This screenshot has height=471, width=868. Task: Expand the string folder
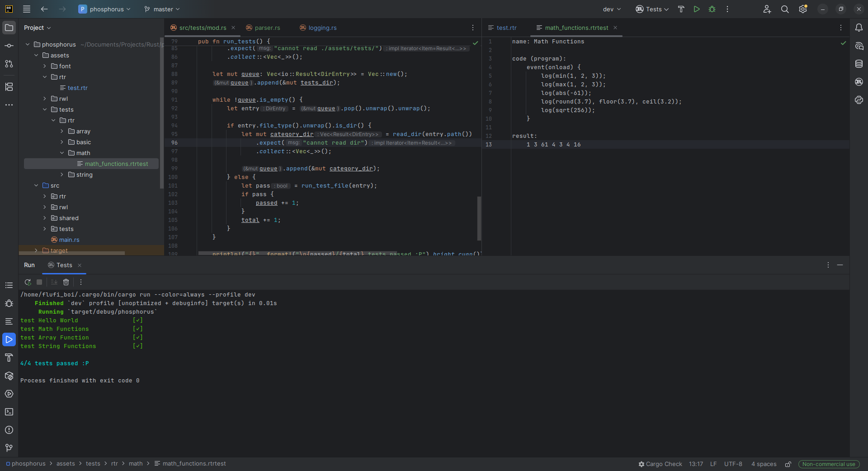tap(62, 174)
